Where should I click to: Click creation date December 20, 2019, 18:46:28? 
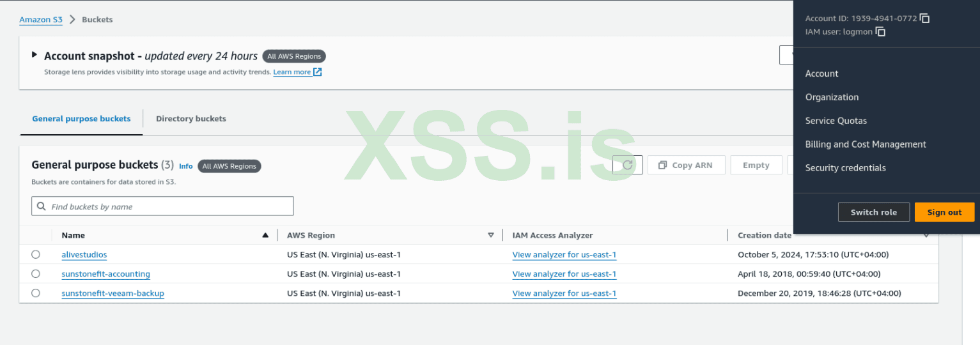pyautogui.click(x=820, y=293)
